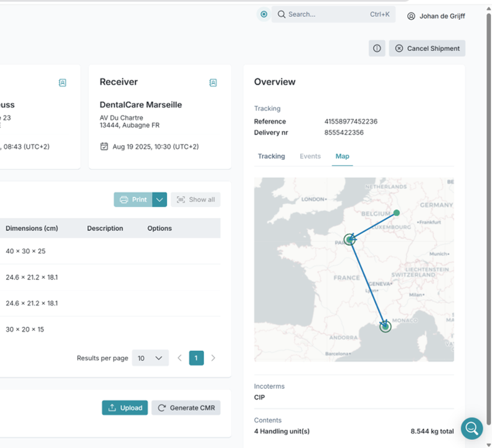Go to the next results page

213,358
